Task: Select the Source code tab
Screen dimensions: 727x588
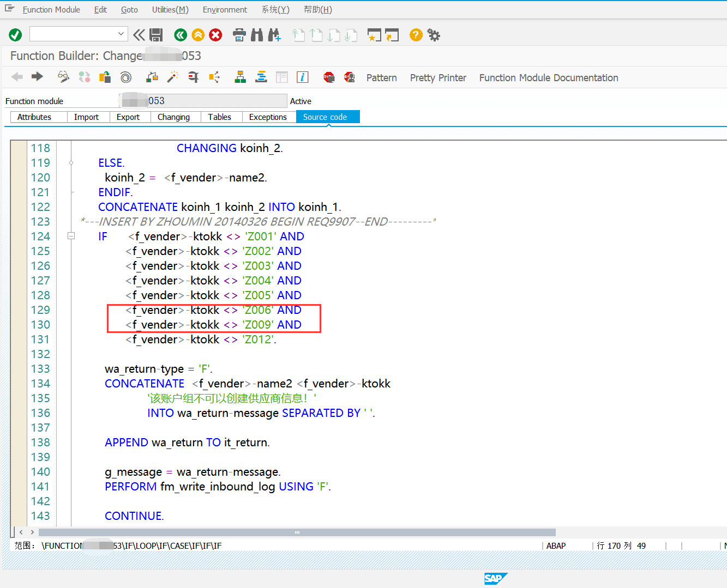Action: pyautogui.click(x=328, y=117)
